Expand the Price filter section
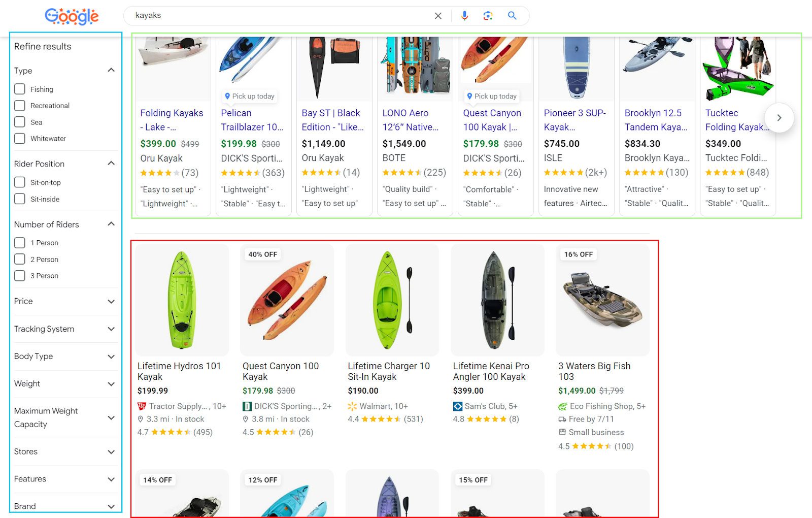This screenshot has width=812, height=518. point(111,301)
